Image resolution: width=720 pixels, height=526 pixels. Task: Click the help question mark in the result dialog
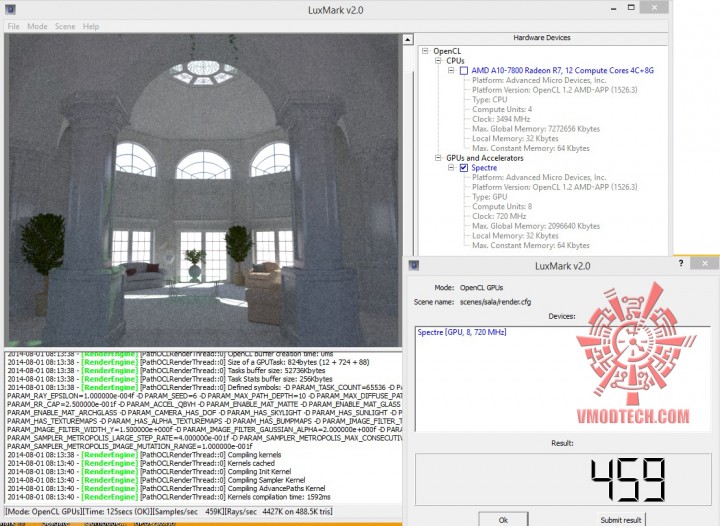[681, 263]
